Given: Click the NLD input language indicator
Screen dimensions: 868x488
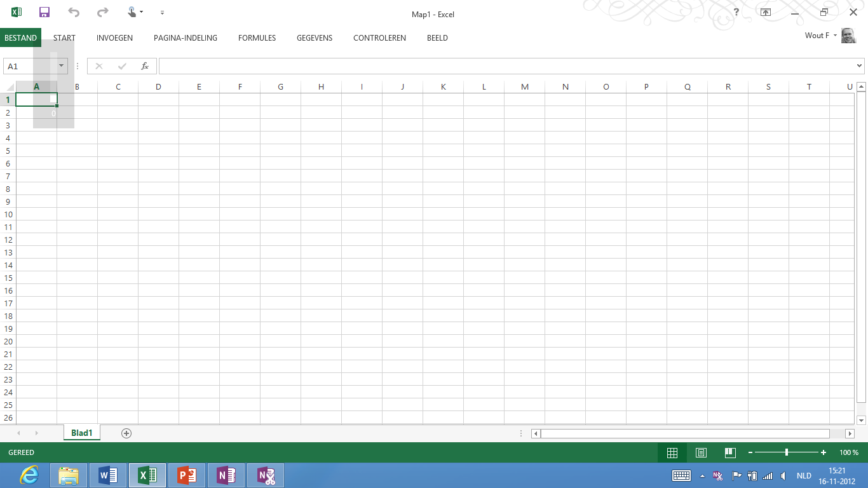Looking at the screenshot, I should coord(804,475).
